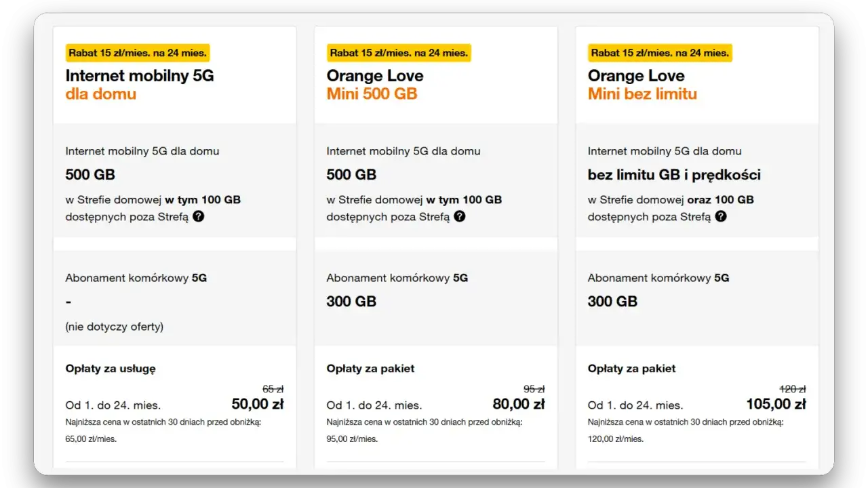Click the '105,00 zł' price
The width and height of the screenshot is (868, 488).
[x=776, y=404]
